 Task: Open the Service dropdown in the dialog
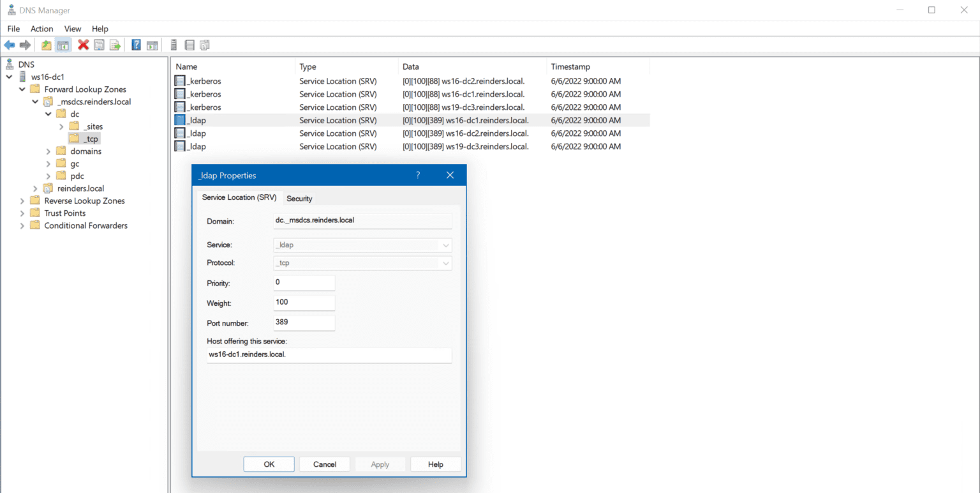[x=446, y=245]
